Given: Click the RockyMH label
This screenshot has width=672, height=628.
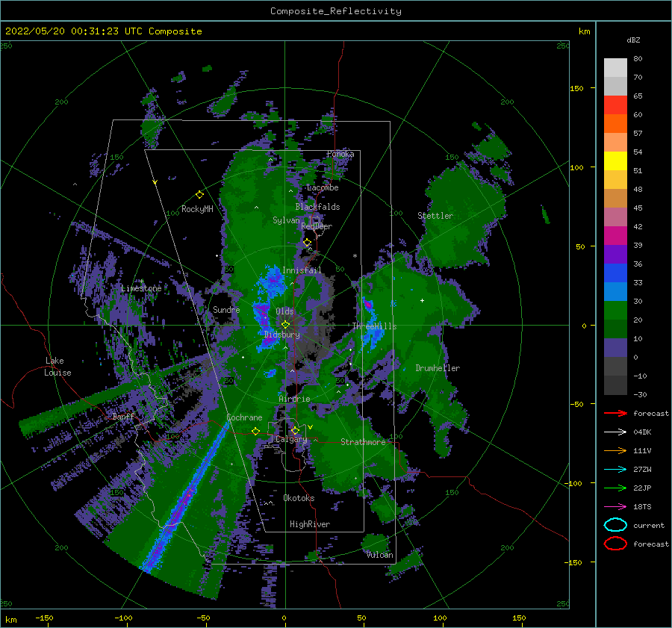Looking at the screenshot, I should coord(197,209).
